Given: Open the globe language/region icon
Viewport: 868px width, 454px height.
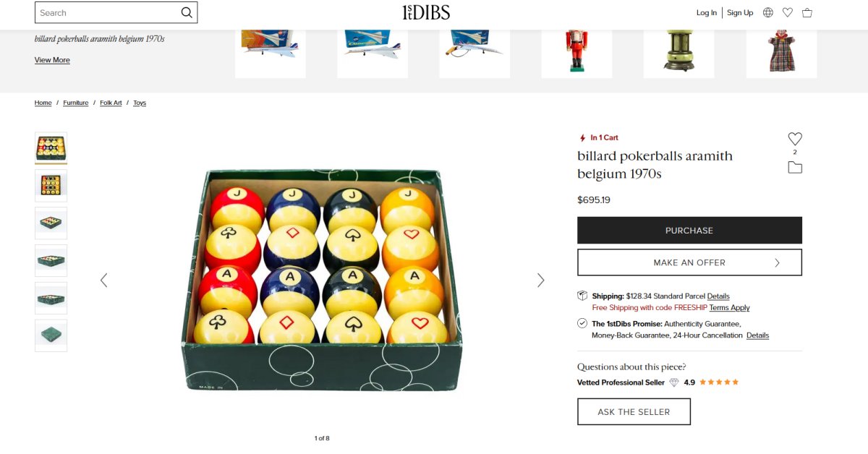Looking at the screenshot, I should [768, 12].
